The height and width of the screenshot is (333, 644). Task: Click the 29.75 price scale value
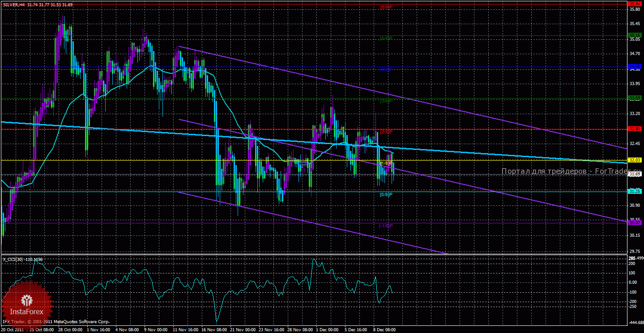635,251
